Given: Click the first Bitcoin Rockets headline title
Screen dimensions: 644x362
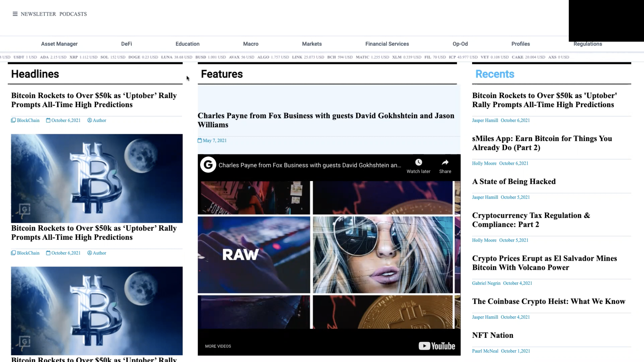Looking at the screenshot, I should click(x=94, y=100).
